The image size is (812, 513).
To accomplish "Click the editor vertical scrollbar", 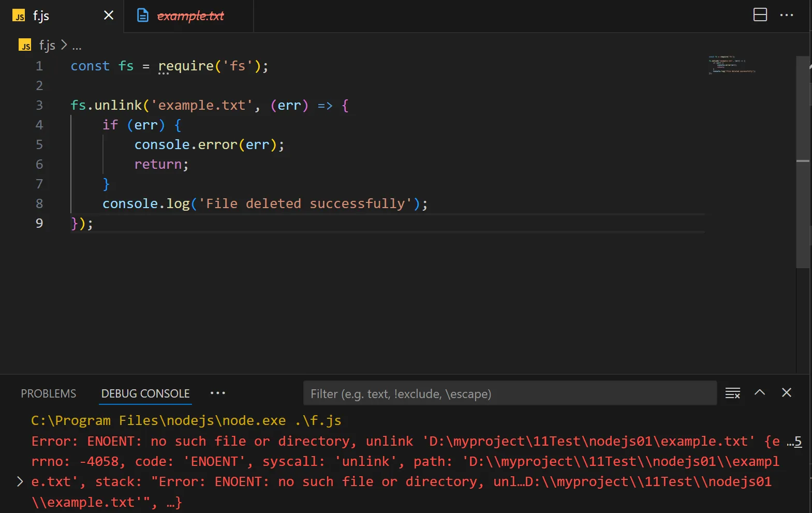I will point(803,162).
